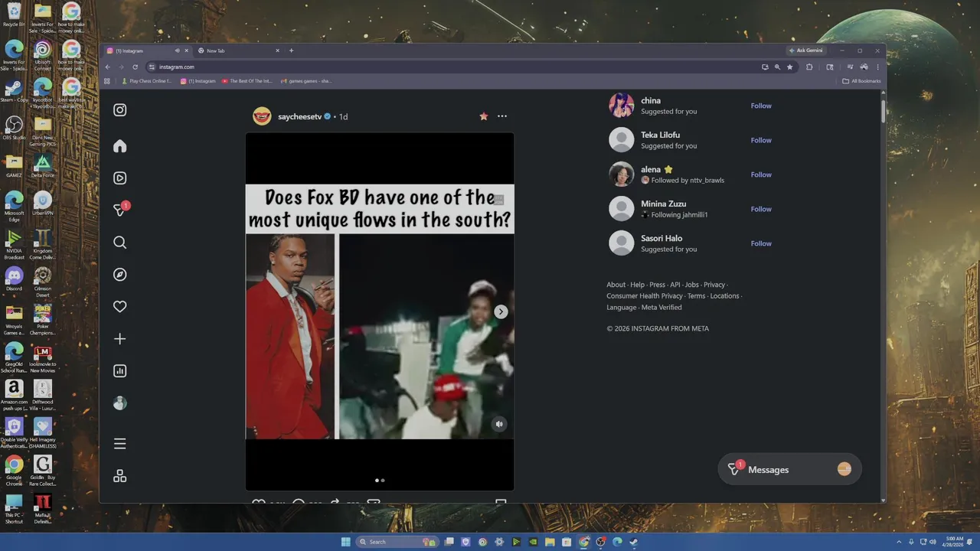Follow suggested user Sasori Halo
980x551 pixels.
pos(761,243)
